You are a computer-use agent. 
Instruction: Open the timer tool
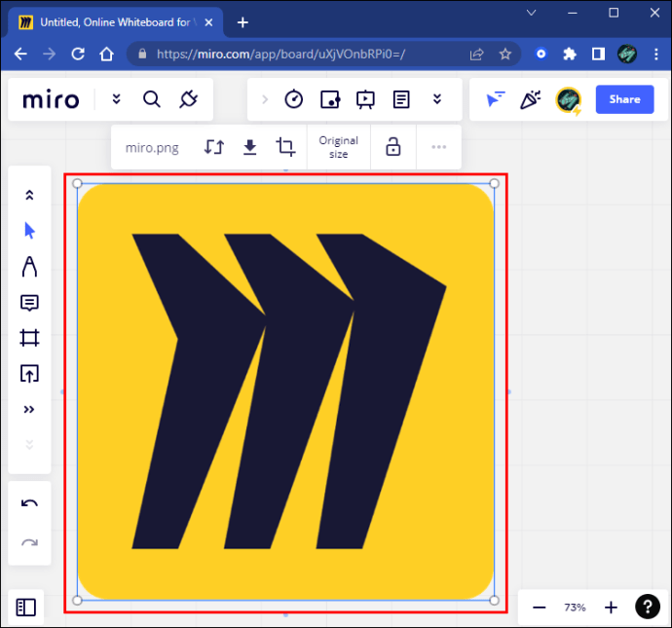[293, 99]
